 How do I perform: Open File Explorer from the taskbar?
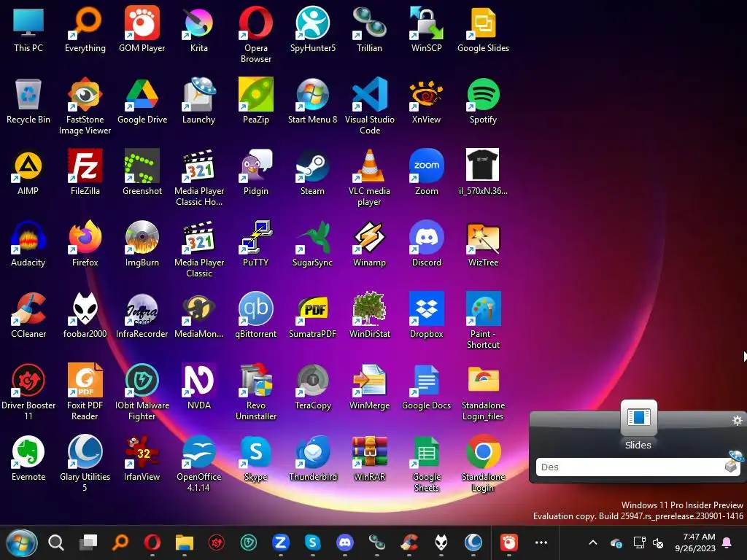point(185,542)
